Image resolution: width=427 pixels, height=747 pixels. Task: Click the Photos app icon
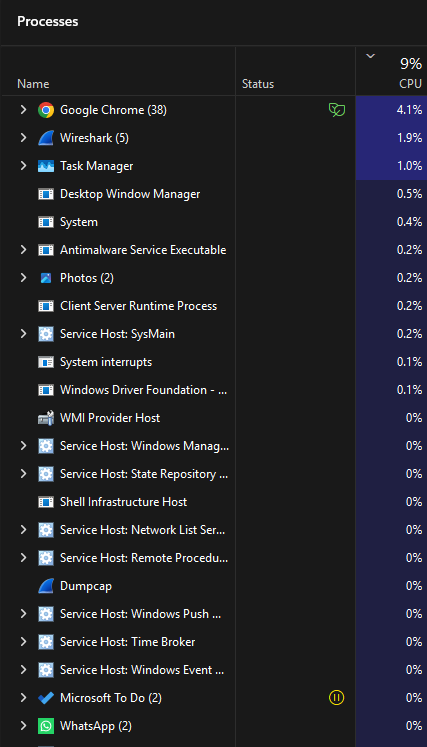pos(46,278)
